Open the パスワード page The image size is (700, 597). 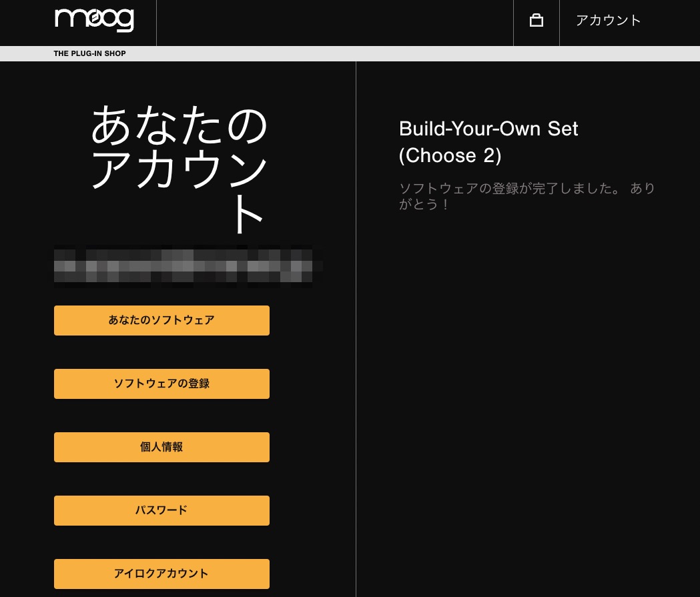point(161,510)
